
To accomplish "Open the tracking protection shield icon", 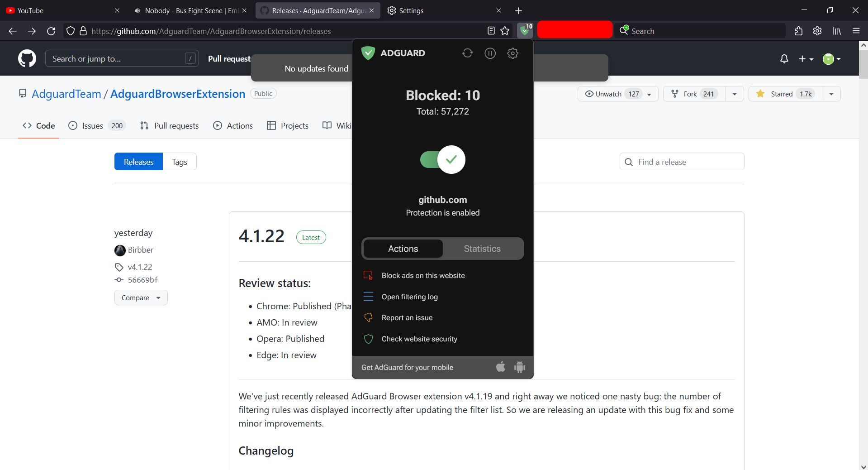I will (70, 31).
